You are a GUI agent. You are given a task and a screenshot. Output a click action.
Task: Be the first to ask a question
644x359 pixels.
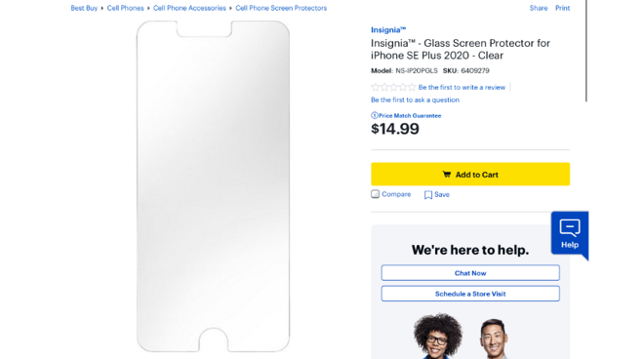click(x=415, y=100)
